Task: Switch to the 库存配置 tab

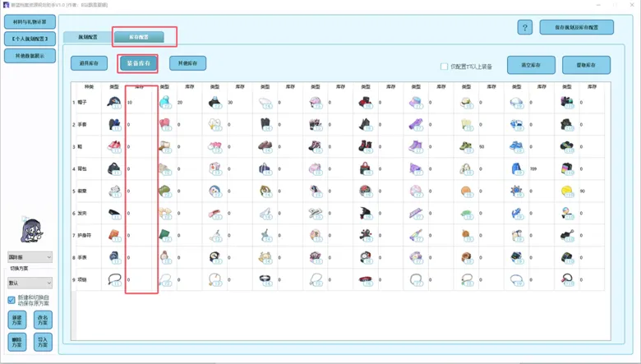Action: [x=139, y=37]
